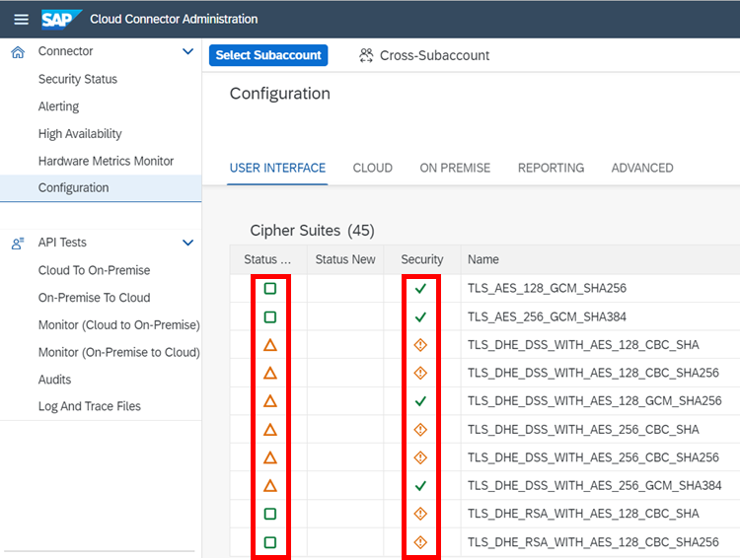This screenshot has height=560, width=740.
Task: Open Audits in the sidebar
Action: coord(54,380)
